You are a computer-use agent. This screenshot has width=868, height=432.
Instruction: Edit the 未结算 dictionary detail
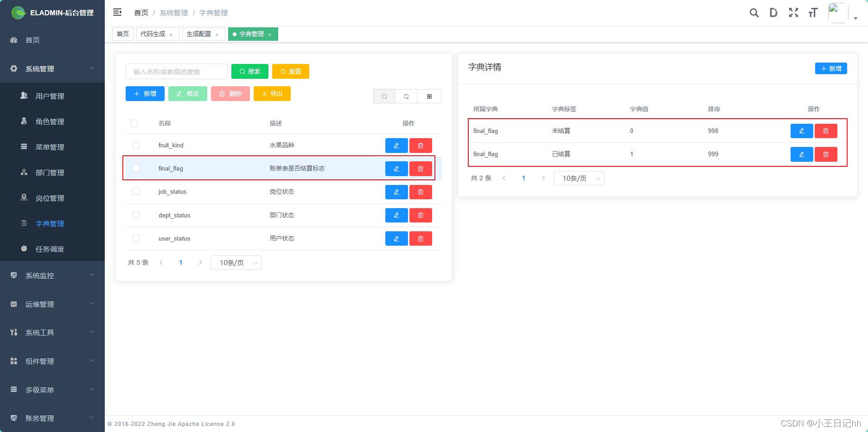802,131
